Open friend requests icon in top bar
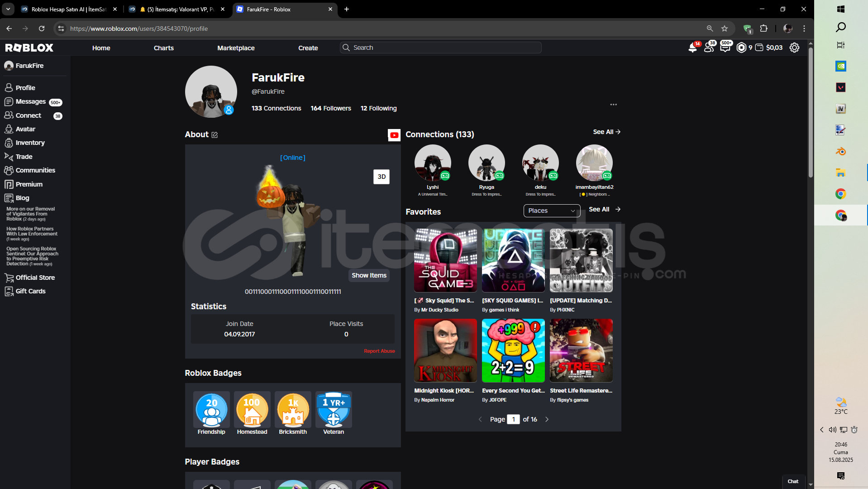 (709, 48)
